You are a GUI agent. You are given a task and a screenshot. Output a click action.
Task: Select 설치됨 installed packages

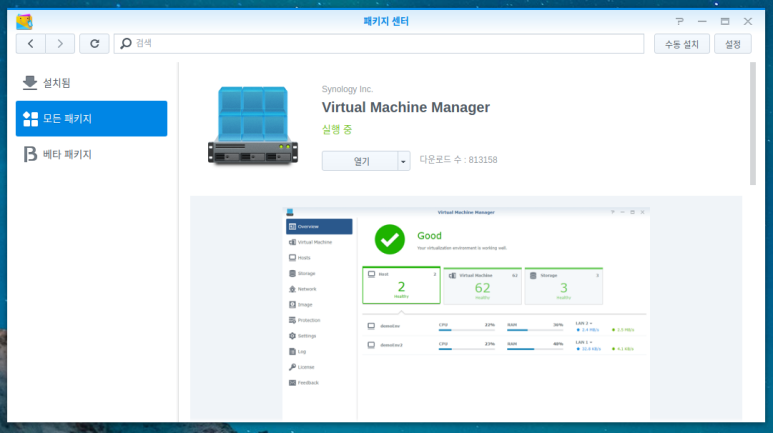92,83
